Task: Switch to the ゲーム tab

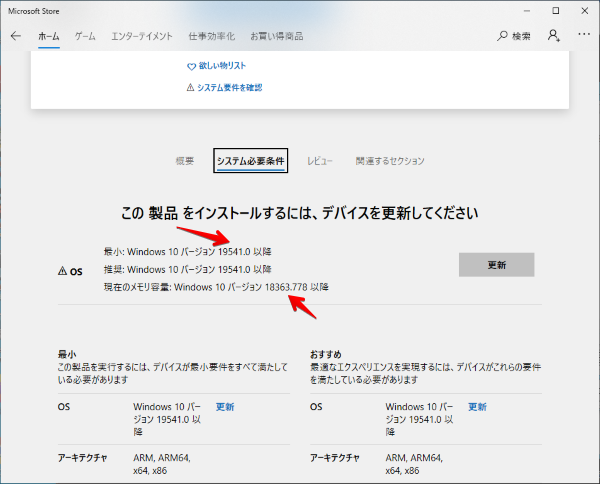Action: point(85,36)
